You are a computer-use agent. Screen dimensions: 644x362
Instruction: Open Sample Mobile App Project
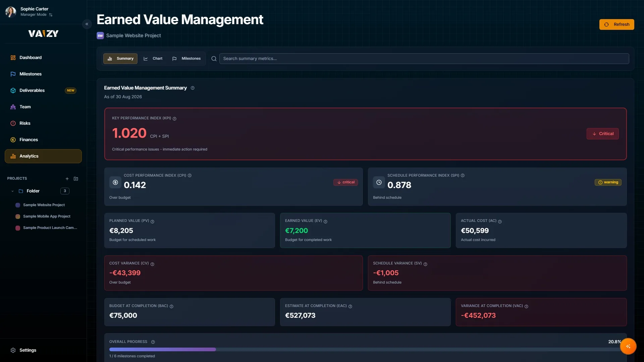[x=47, y=216]
